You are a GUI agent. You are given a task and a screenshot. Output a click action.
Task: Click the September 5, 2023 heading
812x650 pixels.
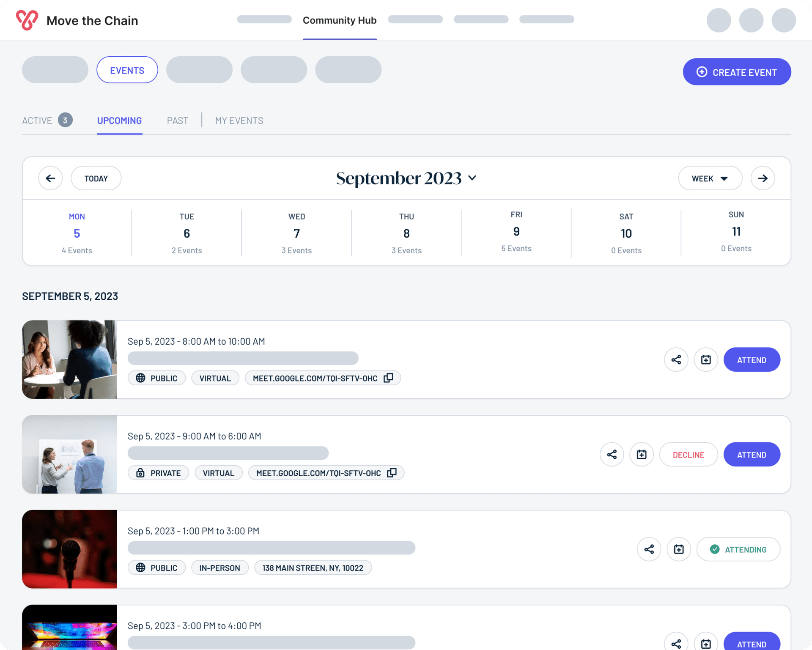[70, 296]
